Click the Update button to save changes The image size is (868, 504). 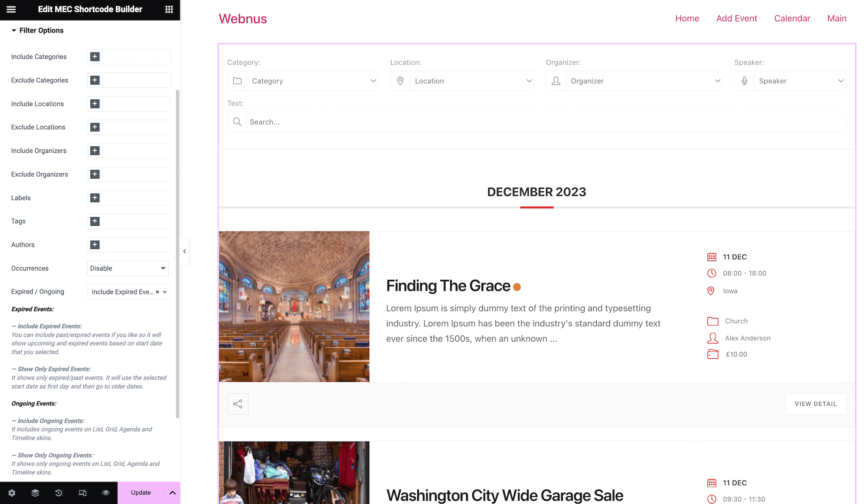tap(140, 493)
